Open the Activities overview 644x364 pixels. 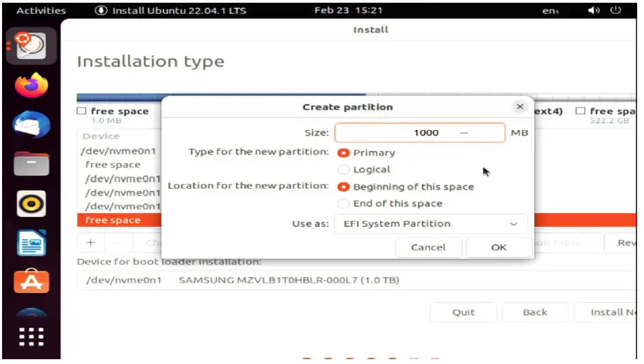click(x=41, y=10)
